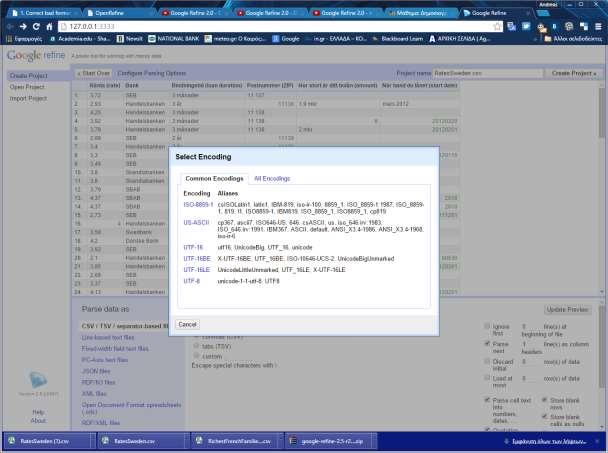Click the browser address bar

(279, 26)
